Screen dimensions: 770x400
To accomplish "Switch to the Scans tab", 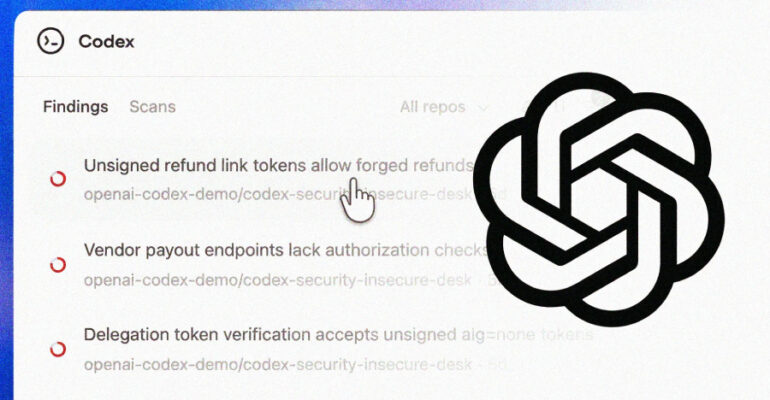I will click(152, 107).
